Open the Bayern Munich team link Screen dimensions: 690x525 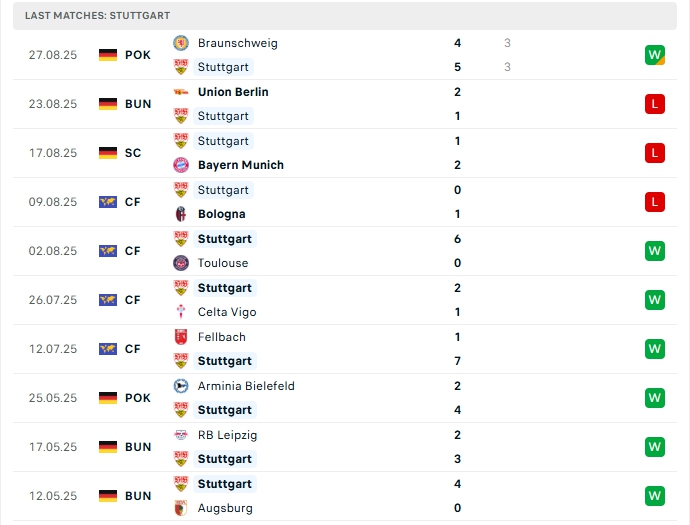coord(240,165)
